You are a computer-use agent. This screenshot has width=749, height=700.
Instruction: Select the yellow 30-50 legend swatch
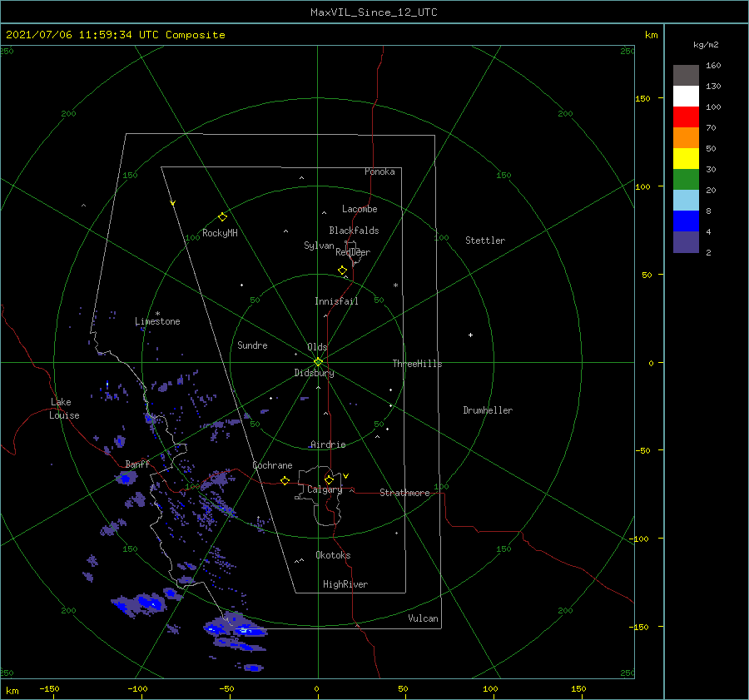click(x=686, y=159)
